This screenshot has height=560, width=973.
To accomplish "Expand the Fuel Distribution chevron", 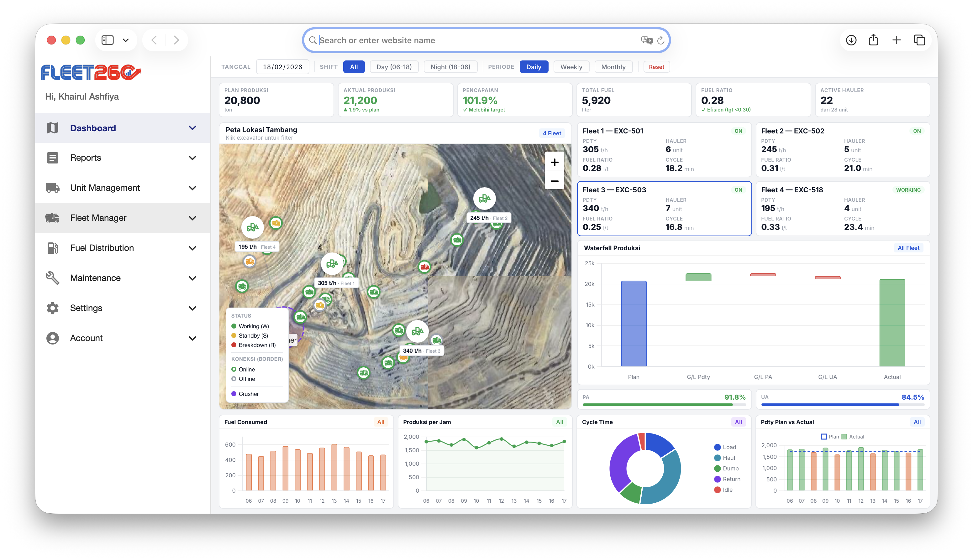I will pos(192,248).
